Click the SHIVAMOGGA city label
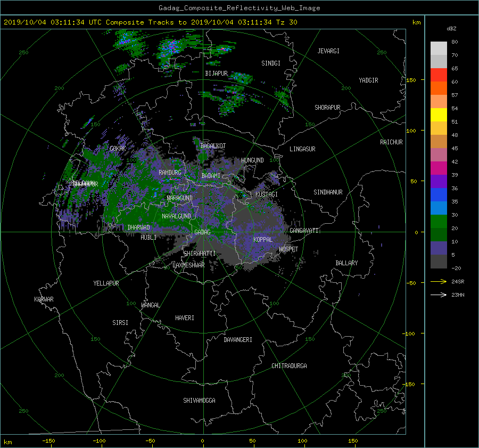479x448 pixels. click(x=199, y=401)
